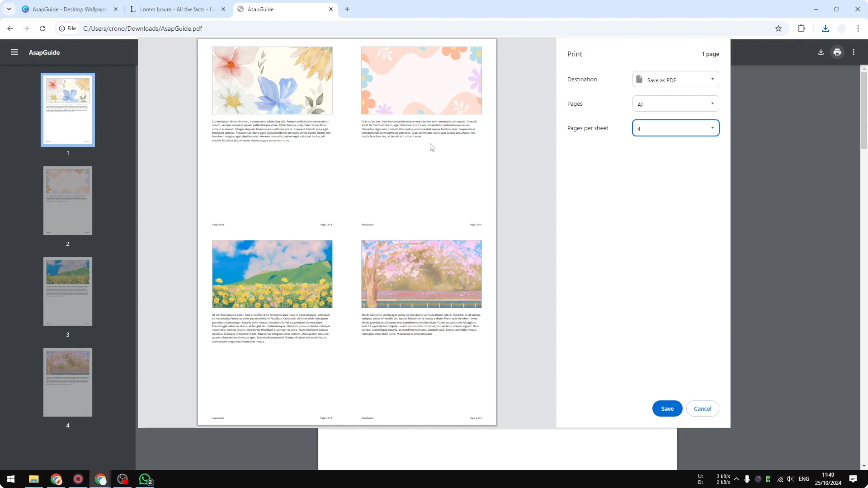Open the Pages dropdown showing All
Screen dimensions: 868x488
(676, 104)
